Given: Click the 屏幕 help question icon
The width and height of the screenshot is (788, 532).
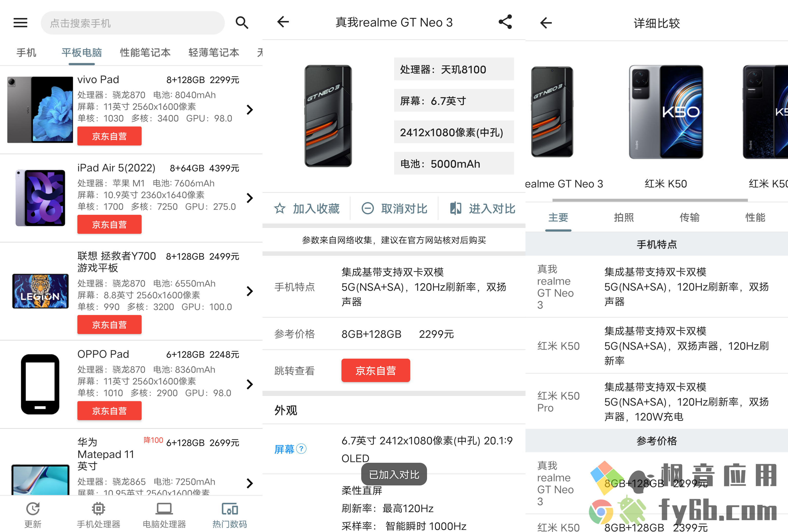Looking at the screenshot, I should click(x=301, y=449).
